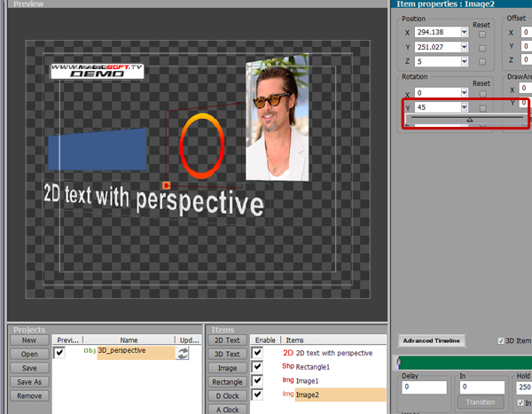Expand the Position Z value dropdown
Image resolution: width=532 pixels, height=414 pixels.
[464, 61]
